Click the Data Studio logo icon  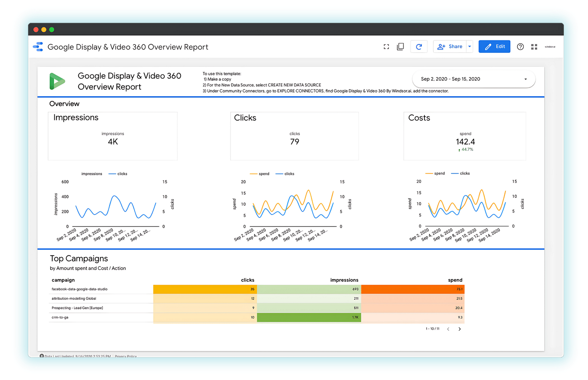[38, 47]
